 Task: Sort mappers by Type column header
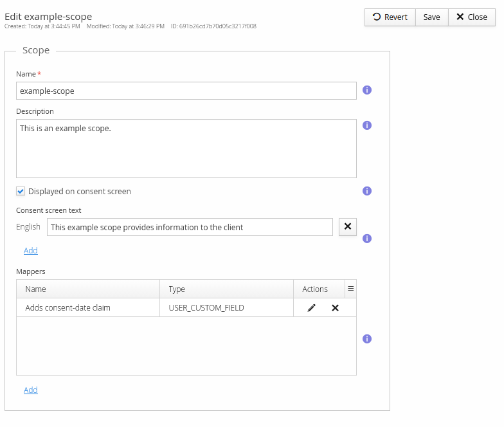pyautogui.click(x=226, y=289)
